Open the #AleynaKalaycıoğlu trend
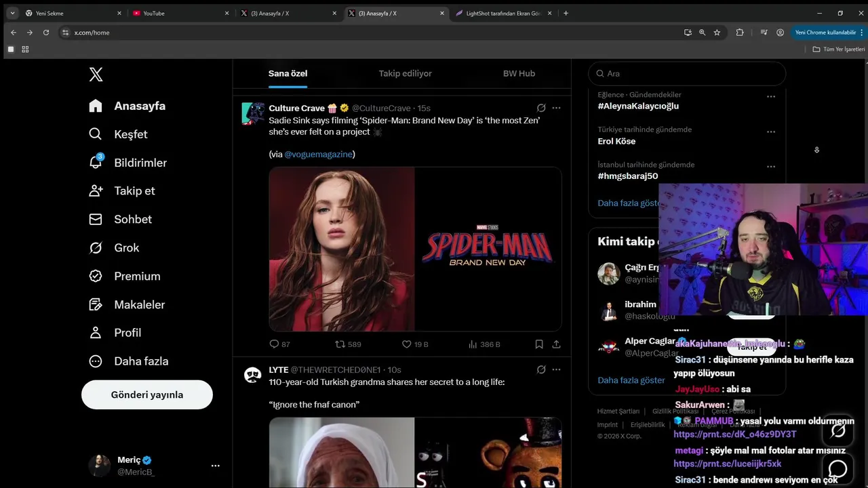868x488 pixels. pos(638,106)
